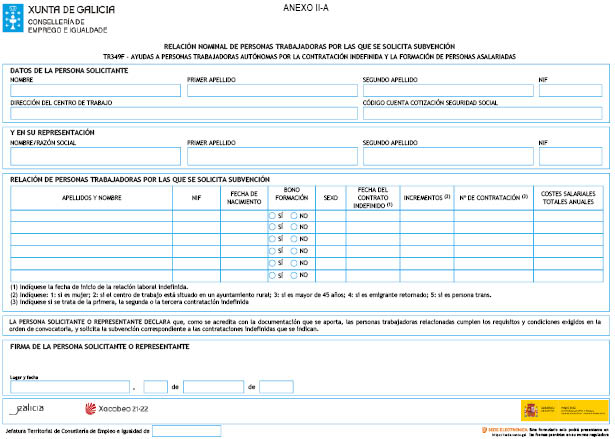Click the Dirección del Centro de Trabajo field

[182, 113]
